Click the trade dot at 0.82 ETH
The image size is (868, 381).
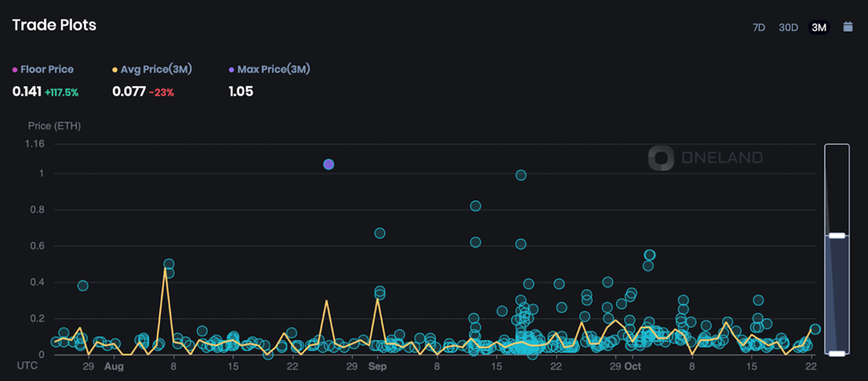(x=476, y=206)
